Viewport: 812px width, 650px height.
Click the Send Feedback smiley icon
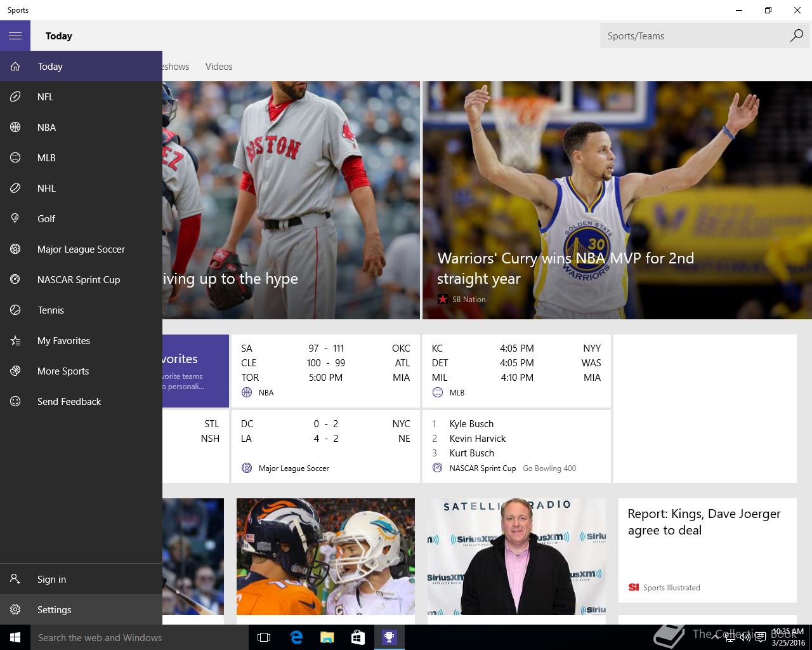[15, 402]
